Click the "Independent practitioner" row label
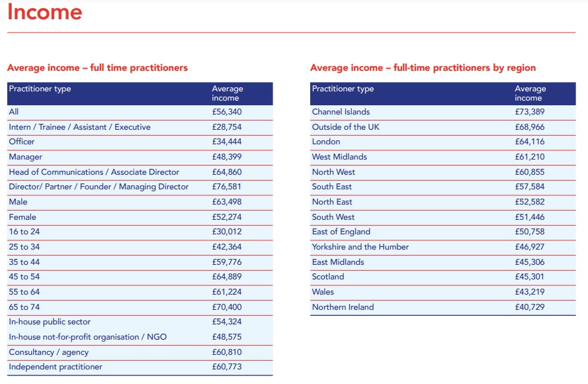Viewport: 588px width, 384px height. tap(56, 367)
